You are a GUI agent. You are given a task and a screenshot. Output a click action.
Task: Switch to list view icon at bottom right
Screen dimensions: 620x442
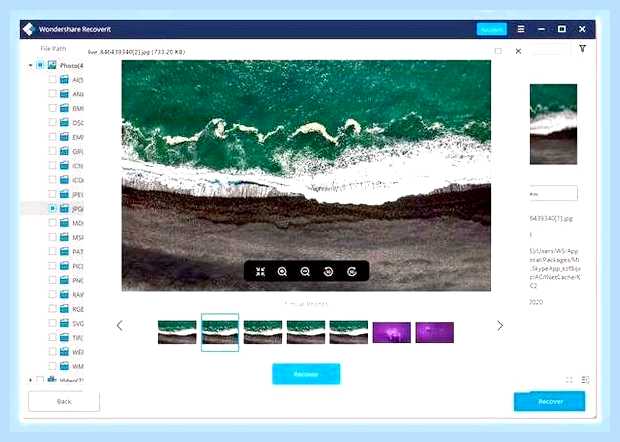(x=585, y=380)
